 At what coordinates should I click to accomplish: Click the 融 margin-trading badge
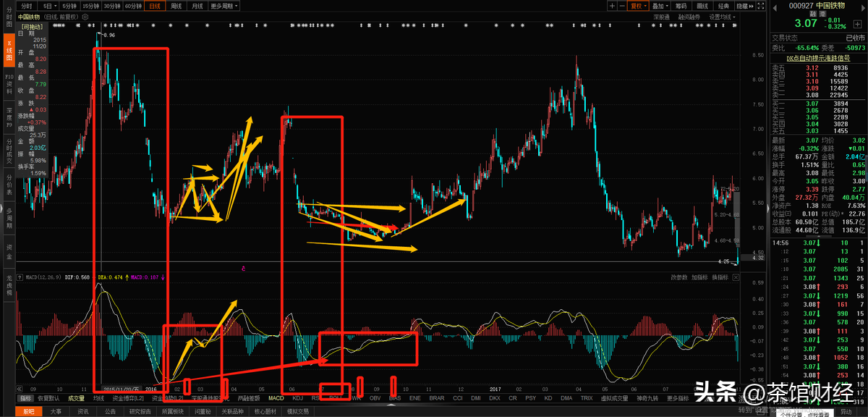click(813, 14)
